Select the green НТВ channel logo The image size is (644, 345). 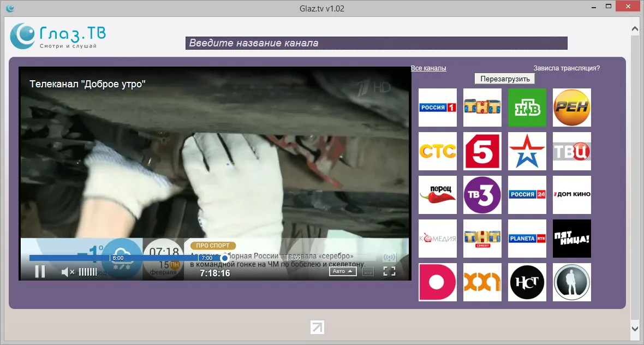[x=527, y=108]
